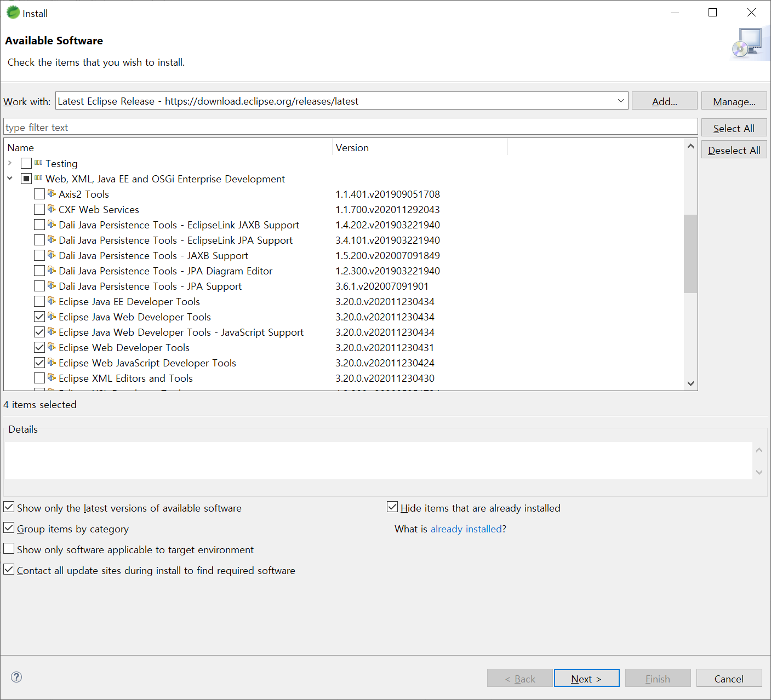Open the already installed link
The width and height of the screenshot is (771, 700).
pyautogui.click(x=466, y=529)
